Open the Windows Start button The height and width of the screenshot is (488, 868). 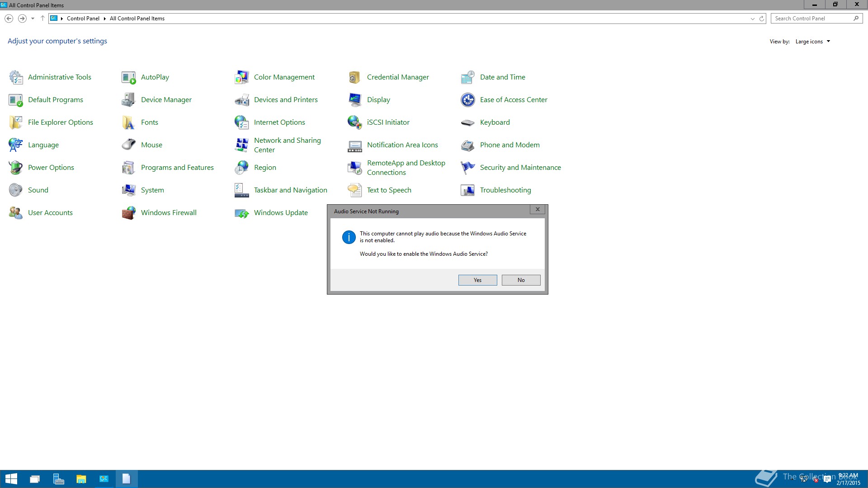coord(11,479)
